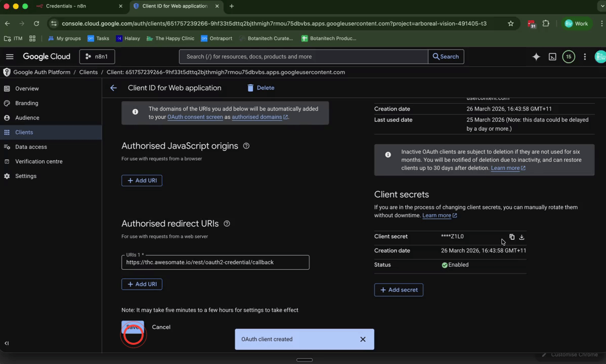
Task: Open The Happy Clinic bookmark
Action: 170,38
